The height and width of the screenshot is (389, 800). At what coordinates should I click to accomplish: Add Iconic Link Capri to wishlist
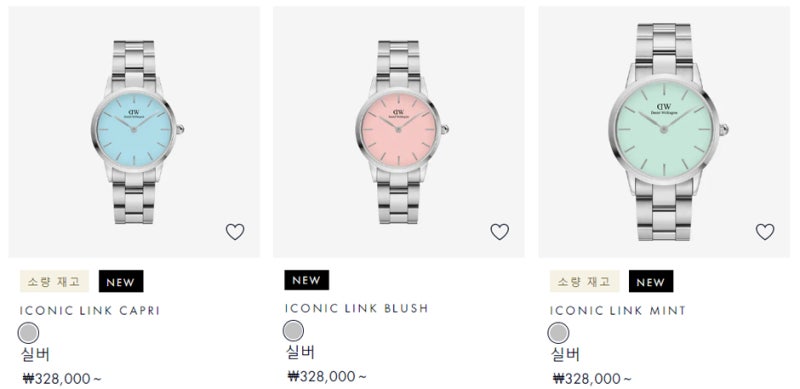coord(235,232)
